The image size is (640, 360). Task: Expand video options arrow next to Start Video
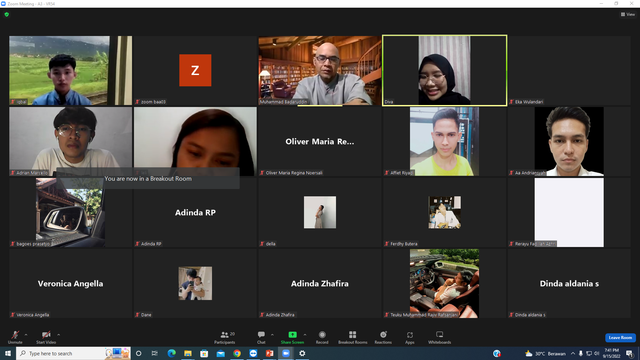[59, 335]
